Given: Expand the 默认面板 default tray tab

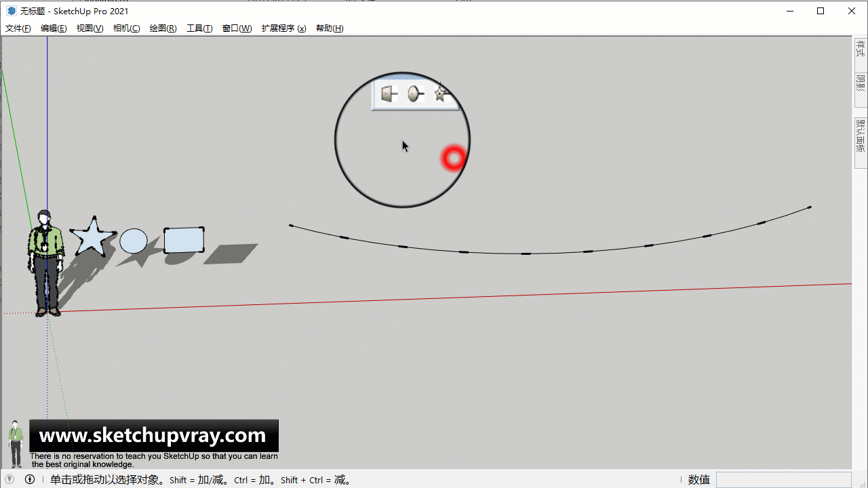Looking at the screenshot, I should [x=860, y=136].
